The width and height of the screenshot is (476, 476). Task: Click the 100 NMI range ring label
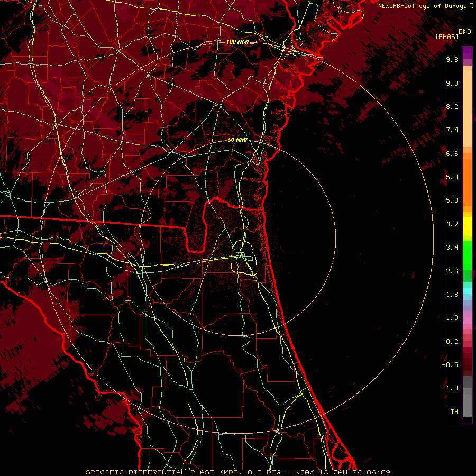pos(237,42)
